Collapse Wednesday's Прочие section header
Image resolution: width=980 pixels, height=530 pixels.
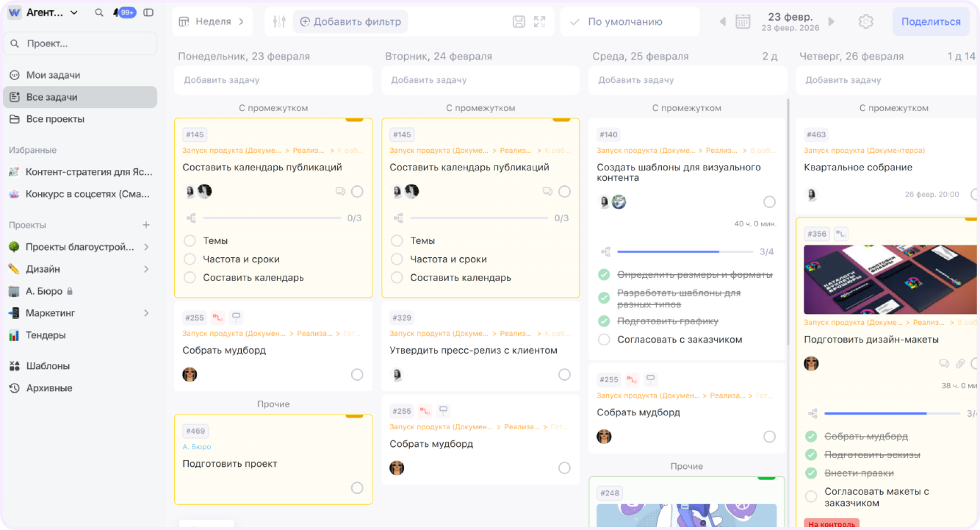[x=686, y=466]
